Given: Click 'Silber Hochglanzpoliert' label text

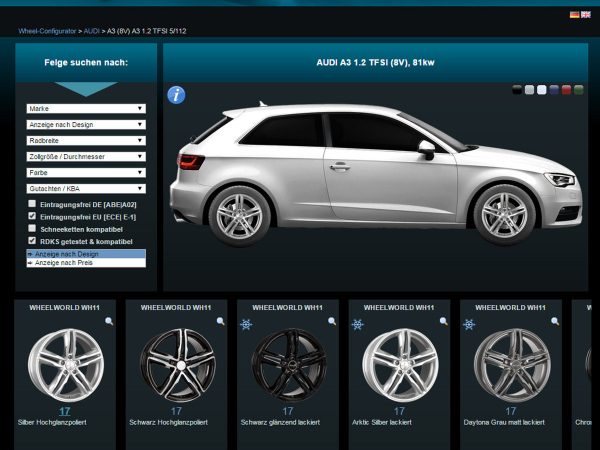Looking at the screenshot, I should (52, 422).
